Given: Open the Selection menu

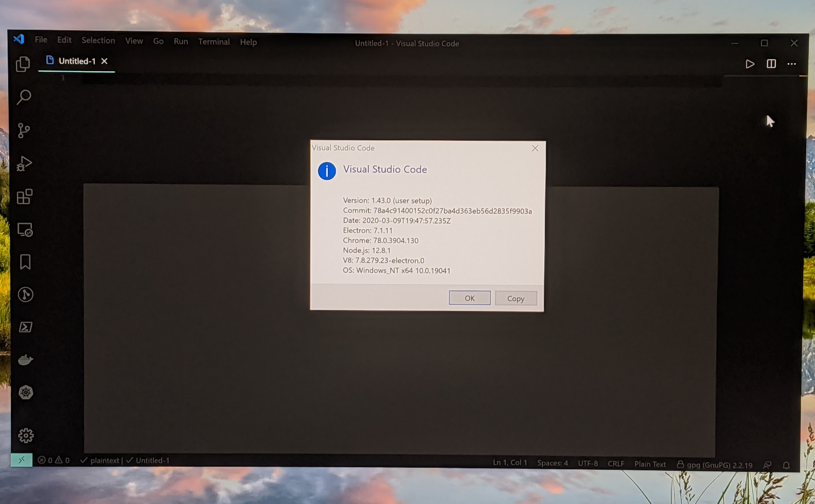Looking at the screenshot, I should (x=98, y=40).
